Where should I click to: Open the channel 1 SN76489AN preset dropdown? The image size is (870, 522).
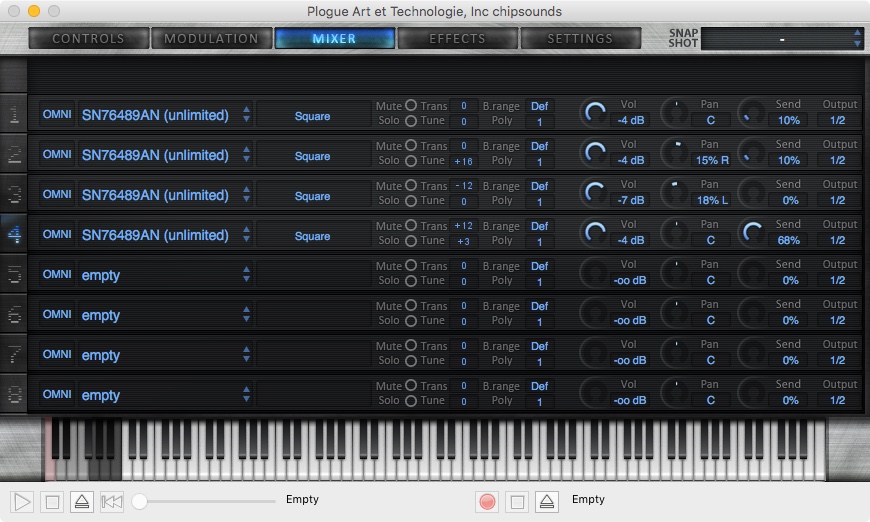tap(246, 115)
